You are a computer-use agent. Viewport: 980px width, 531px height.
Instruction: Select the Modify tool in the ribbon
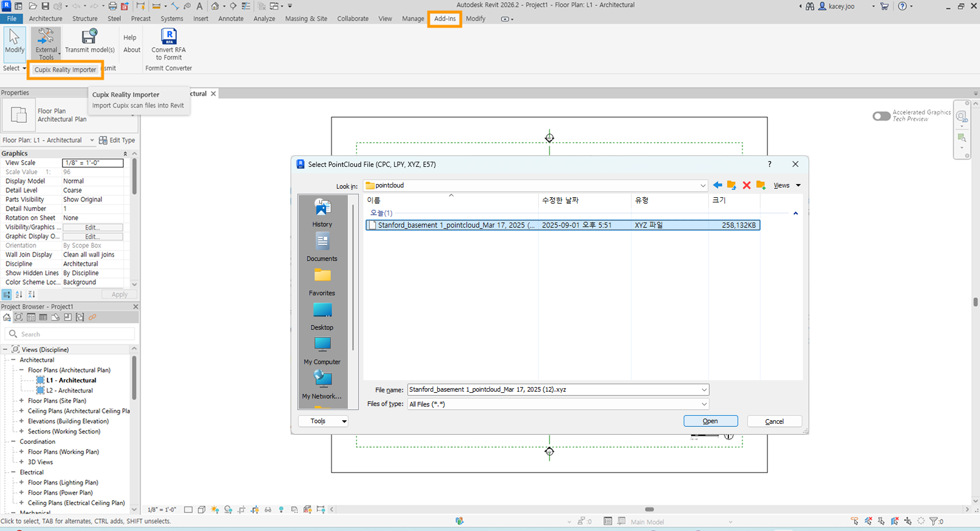point(14,43)
